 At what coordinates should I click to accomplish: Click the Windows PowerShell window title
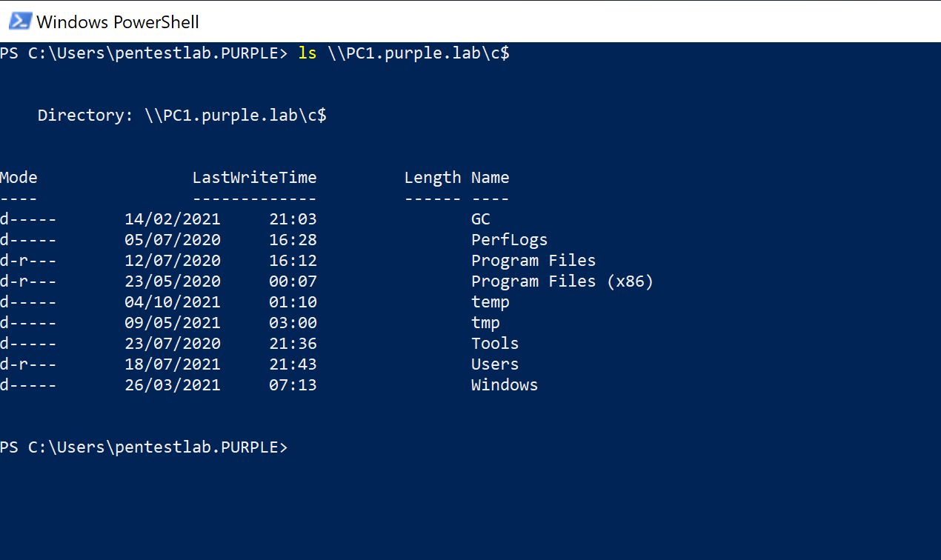[118, 22]
